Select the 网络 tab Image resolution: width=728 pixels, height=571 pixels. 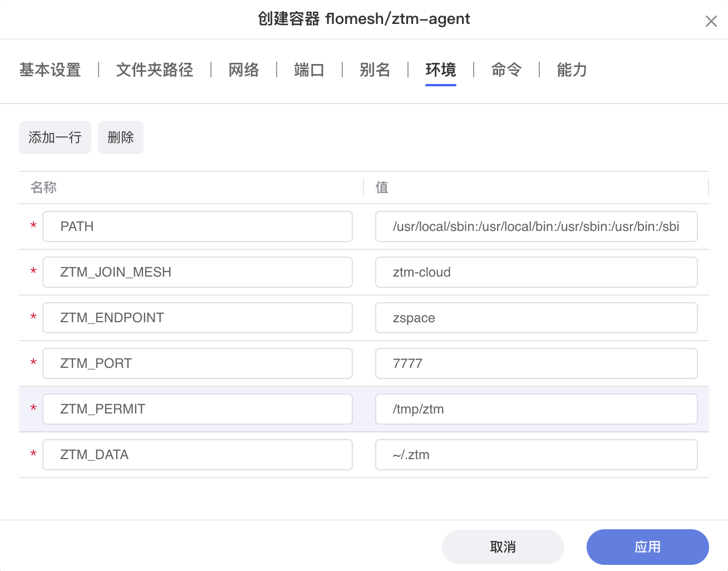(243, 71)
